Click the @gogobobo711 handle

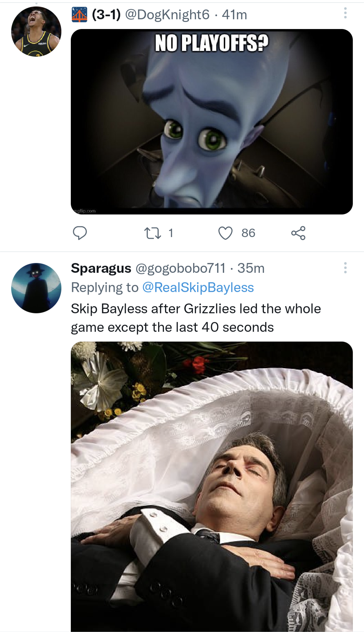click(180, 268)
